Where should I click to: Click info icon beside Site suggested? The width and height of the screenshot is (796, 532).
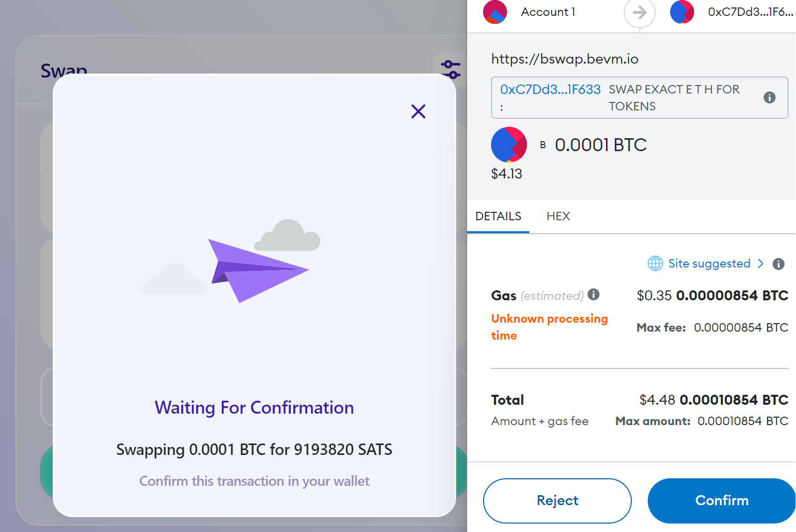click(x=779, y=264)
